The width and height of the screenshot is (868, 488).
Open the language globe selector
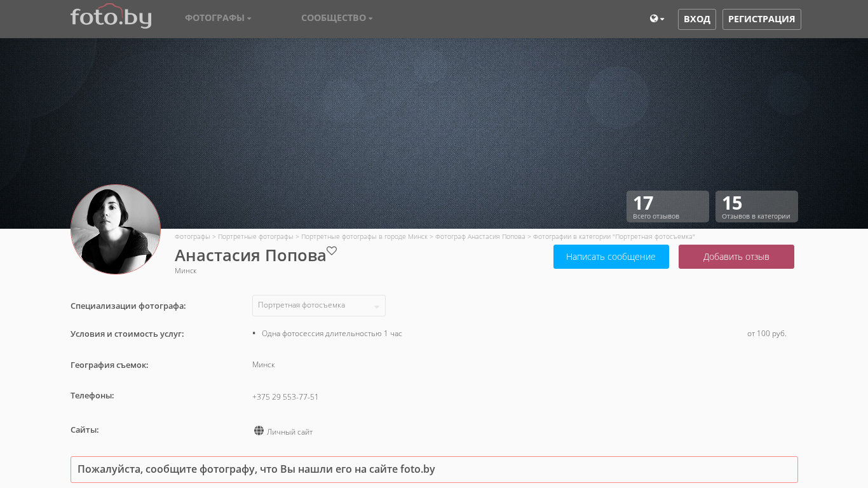pos(657,19)
